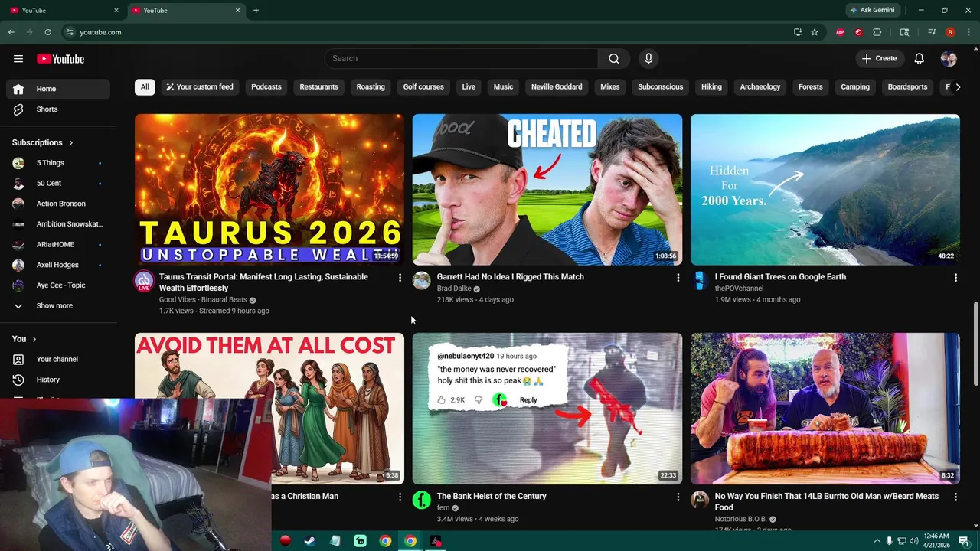Play the CHEATED golf thumbnail
The height and width of the screenshot is (551, 980).
pos(547,190)
